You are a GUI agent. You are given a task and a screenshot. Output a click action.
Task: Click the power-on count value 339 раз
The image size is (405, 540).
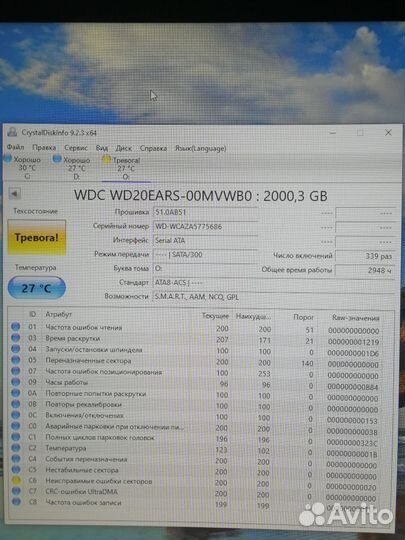click(x=365, y=256)
